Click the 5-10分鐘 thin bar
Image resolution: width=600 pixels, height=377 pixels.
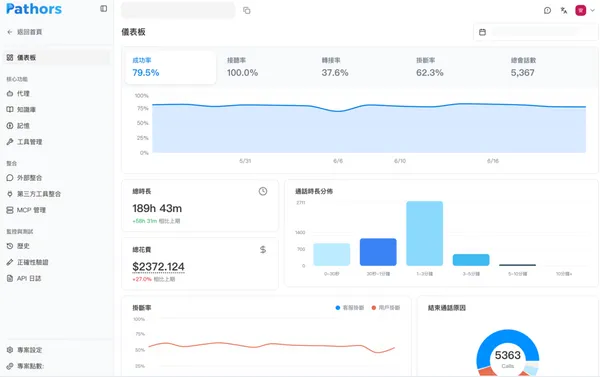pyautogui.click(x=517, y=265)
